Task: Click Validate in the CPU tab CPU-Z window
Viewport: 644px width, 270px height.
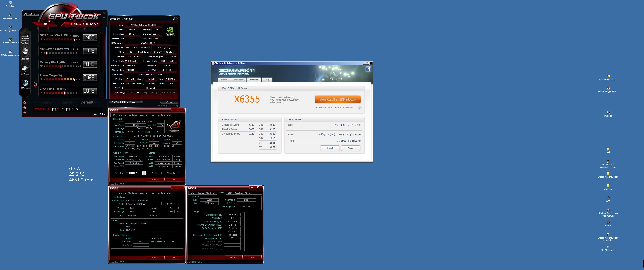Action: pyautogui.click(x=156, y=180)
